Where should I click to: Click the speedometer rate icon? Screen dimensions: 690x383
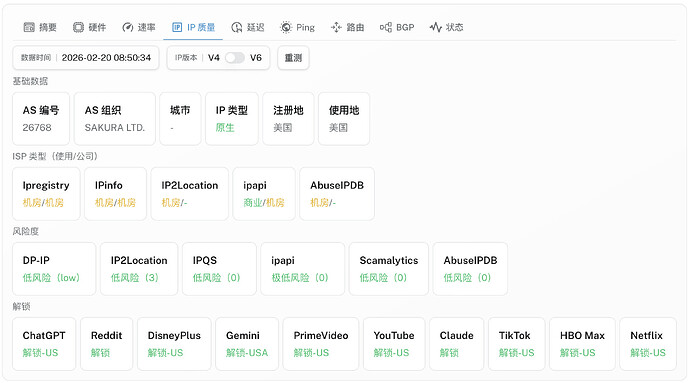point(128,27)
